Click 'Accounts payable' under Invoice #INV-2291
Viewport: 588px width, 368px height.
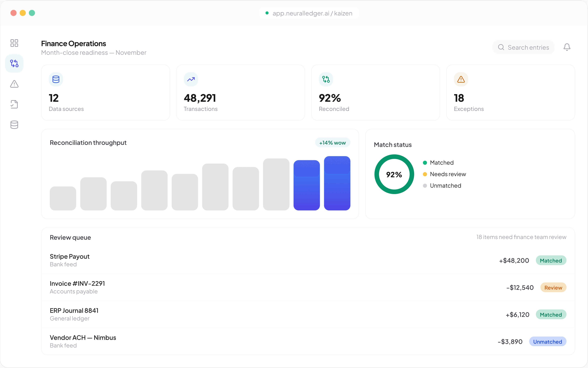74,292
